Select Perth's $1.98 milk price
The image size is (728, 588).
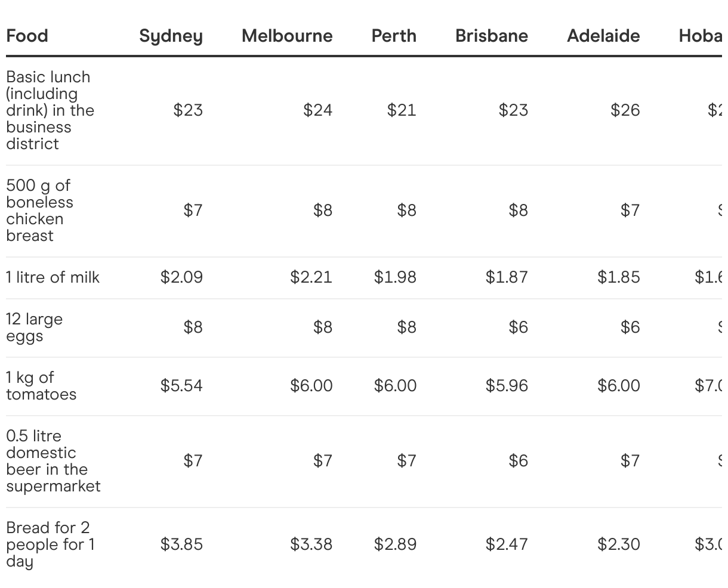click(395, 277)
